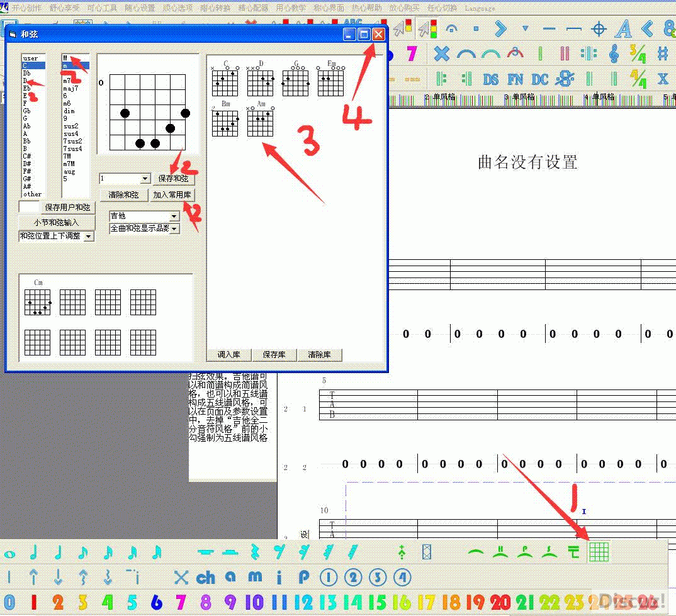676x616 pixels.
Task: Open the chord grid tool icon
Action: 599,552
